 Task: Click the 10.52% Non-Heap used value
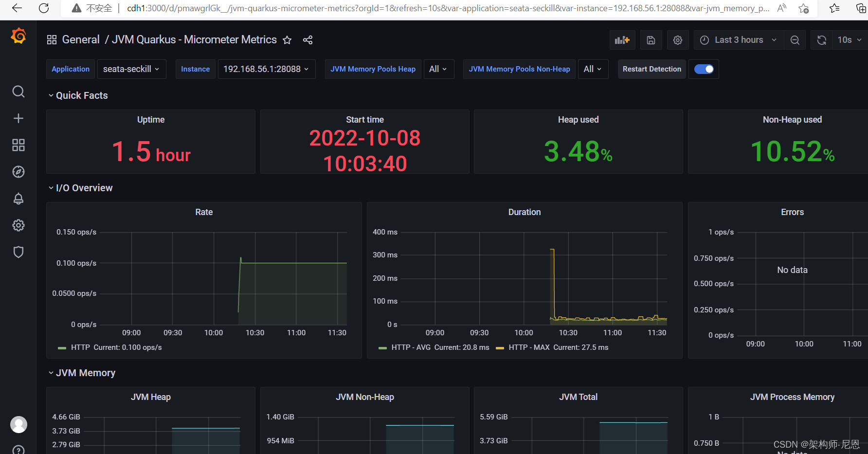[x=792, y=151]
